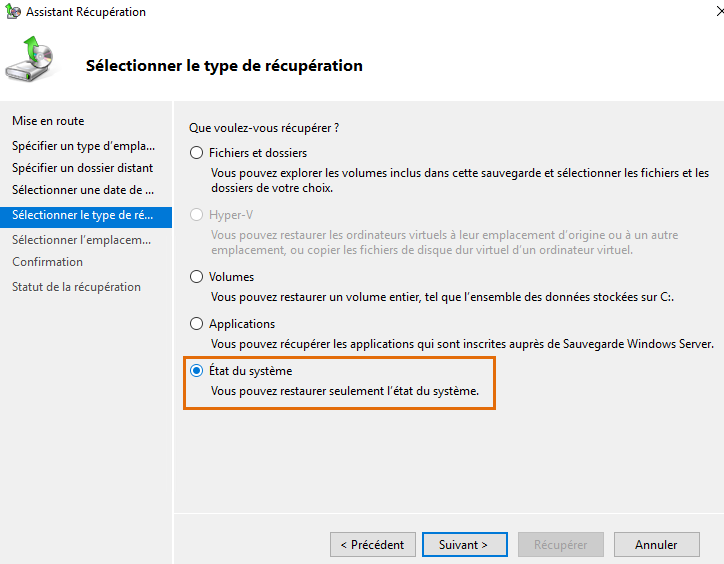Image resolution: width=724 pixels, height=564 pixels.
Task: Click the greyed-out Hyper-V radio button
Action: pos(196,215)
